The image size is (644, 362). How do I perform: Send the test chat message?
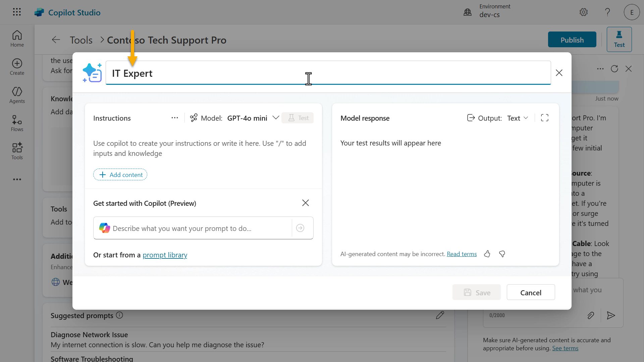coord(611,315)
